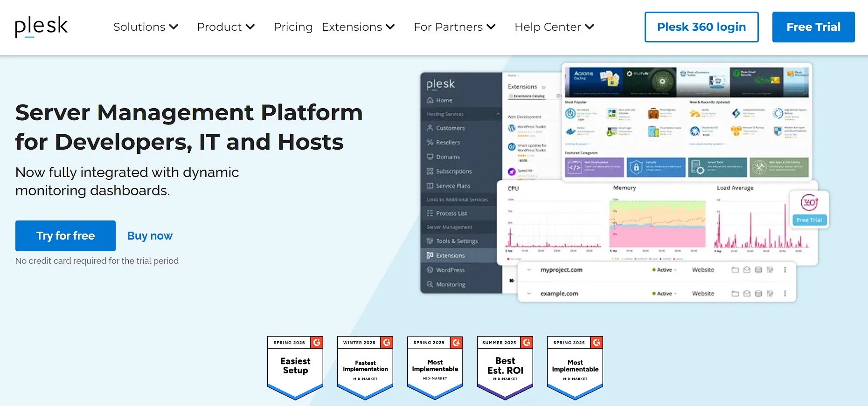The image size is (868, 406).
Task: Follow the Buy now link
Action: [150, 236]
